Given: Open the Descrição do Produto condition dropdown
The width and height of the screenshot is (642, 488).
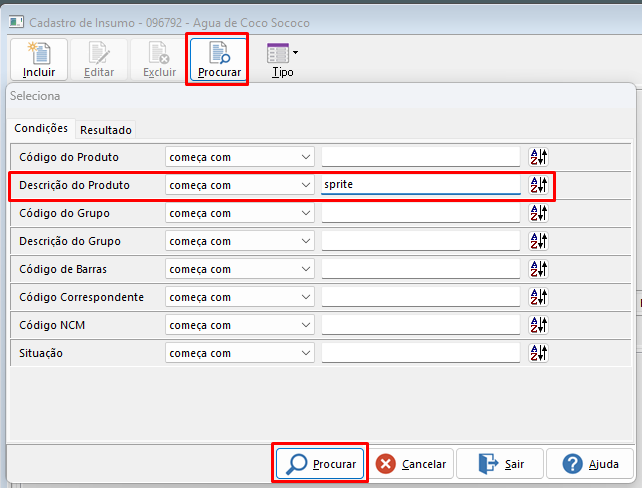Looking at the screenshot, I should 240,185.
